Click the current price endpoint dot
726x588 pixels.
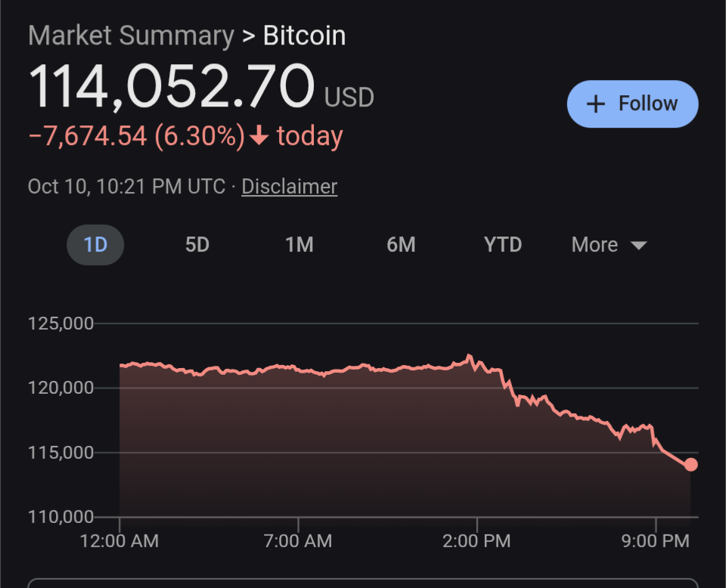coord(690,464)
